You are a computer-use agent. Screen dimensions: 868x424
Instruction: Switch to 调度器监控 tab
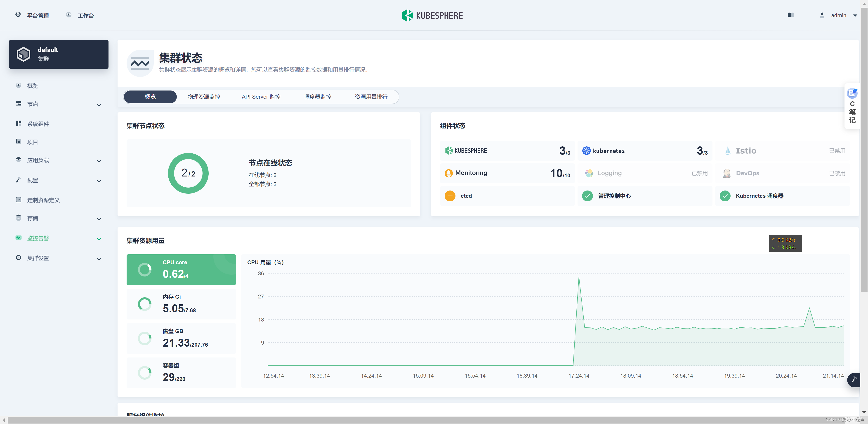pos(318,97)
